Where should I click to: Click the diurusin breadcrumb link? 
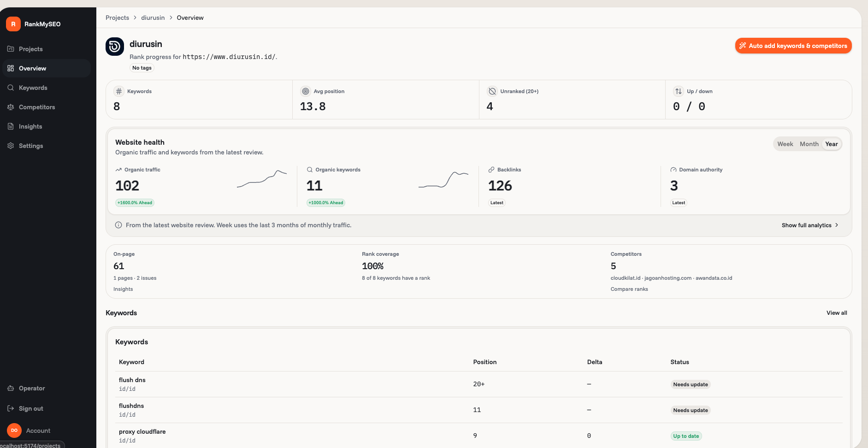pyautogui.click(x=153, y=18)
